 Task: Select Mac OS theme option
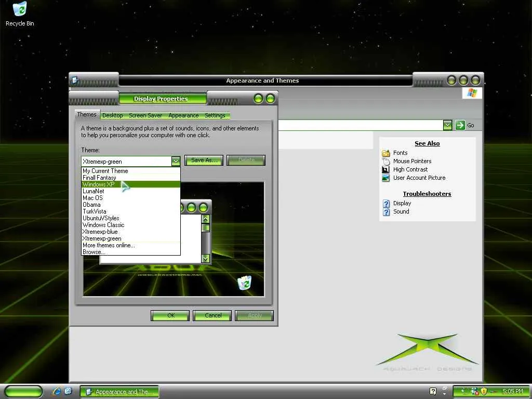coord(131,198)
